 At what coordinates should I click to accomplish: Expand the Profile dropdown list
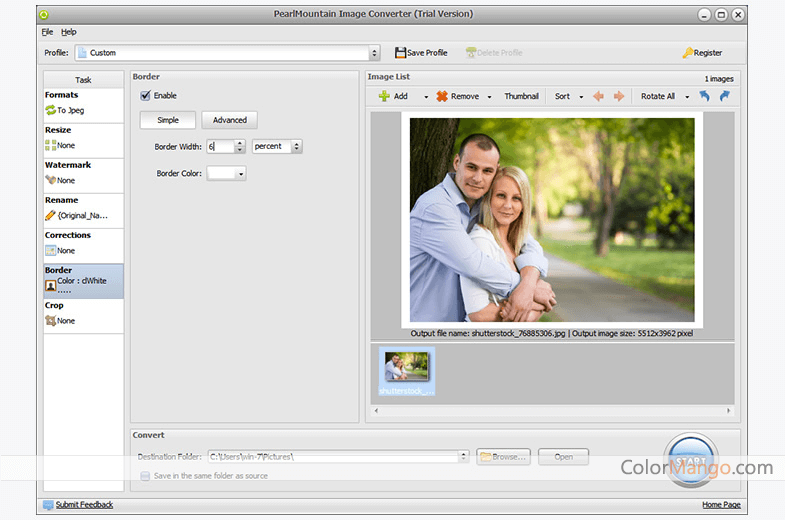374,53
